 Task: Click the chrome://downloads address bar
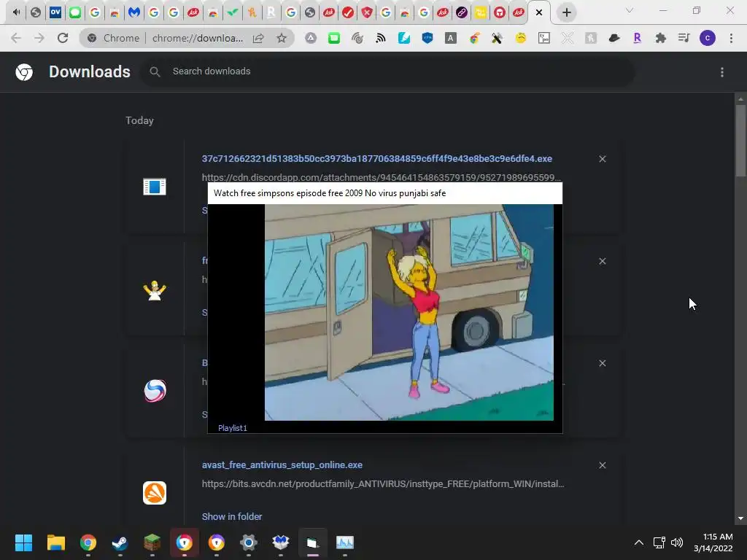(197, 38)
